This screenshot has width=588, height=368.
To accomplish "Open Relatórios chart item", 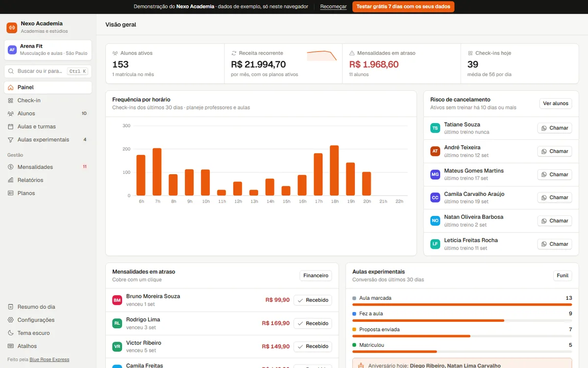I will pos(48,180).
